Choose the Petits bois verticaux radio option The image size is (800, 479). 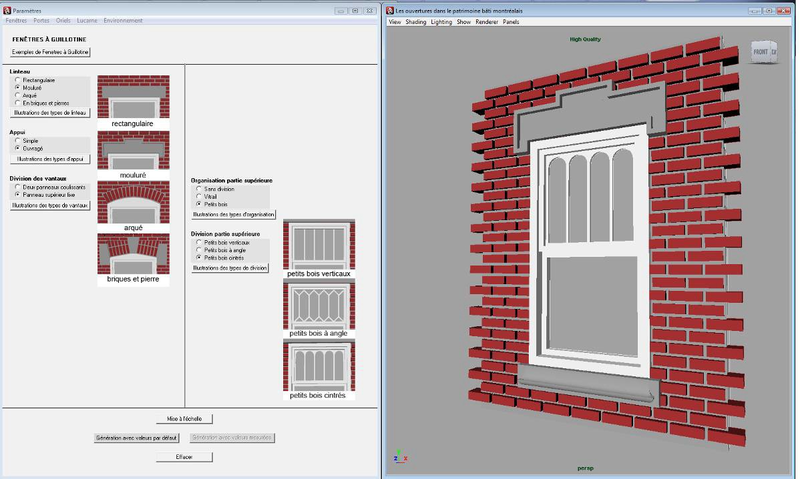tap(199, 242)
